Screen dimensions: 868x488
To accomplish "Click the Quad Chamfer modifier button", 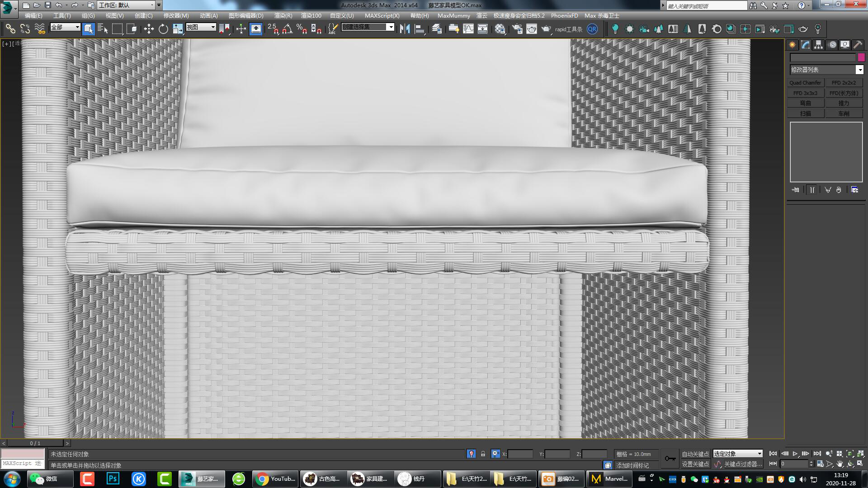I will pos(805,83).
